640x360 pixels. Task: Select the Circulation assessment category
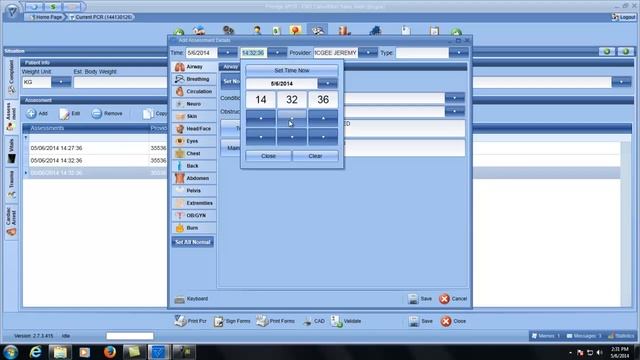tap(193, 91)
